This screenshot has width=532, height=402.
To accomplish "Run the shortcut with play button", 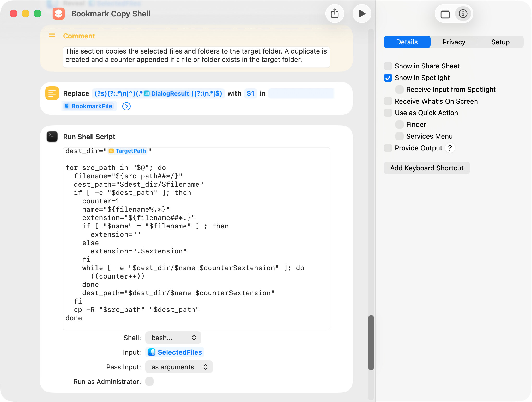I will point(362,14).
